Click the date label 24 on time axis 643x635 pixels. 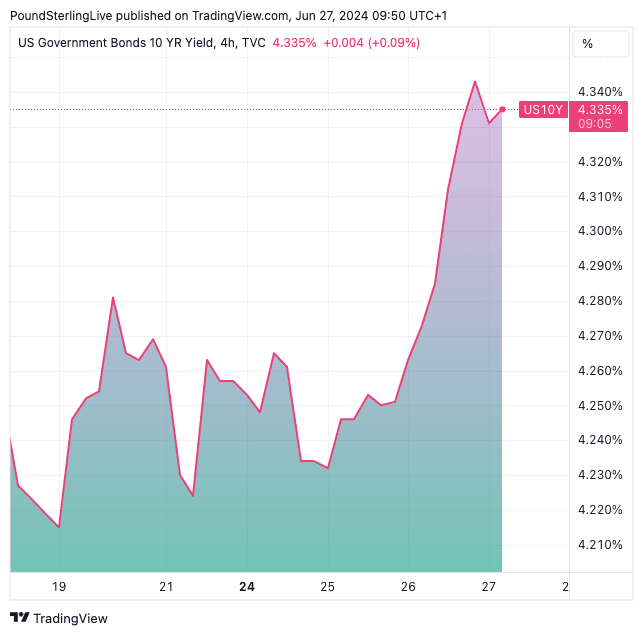point(247,587)
